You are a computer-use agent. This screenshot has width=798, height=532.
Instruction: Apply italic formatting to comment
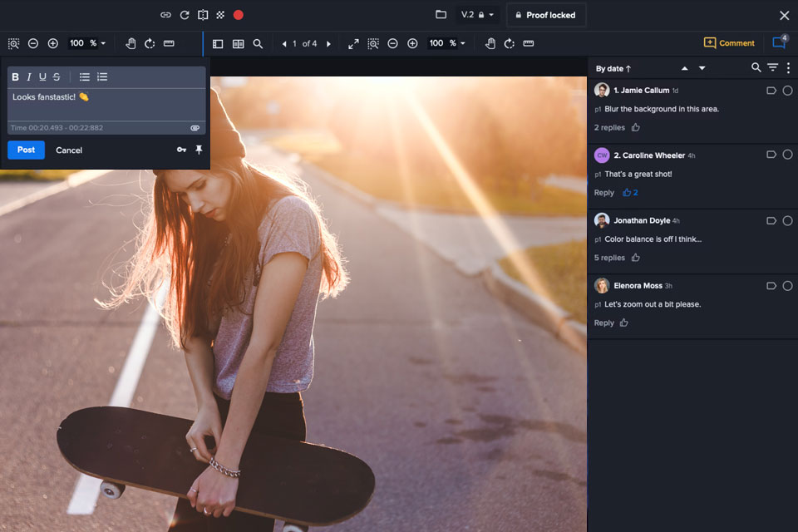click(29, 76)
